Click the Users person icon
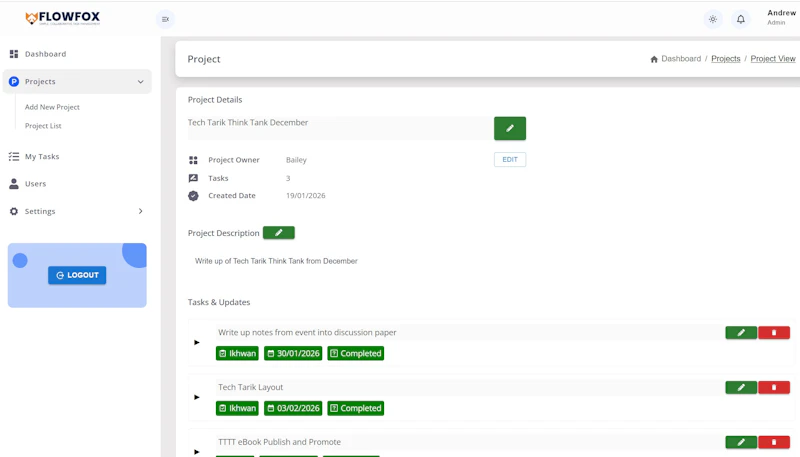The height and width of the screenshot is (457, 800). click(x=14, y=184)
